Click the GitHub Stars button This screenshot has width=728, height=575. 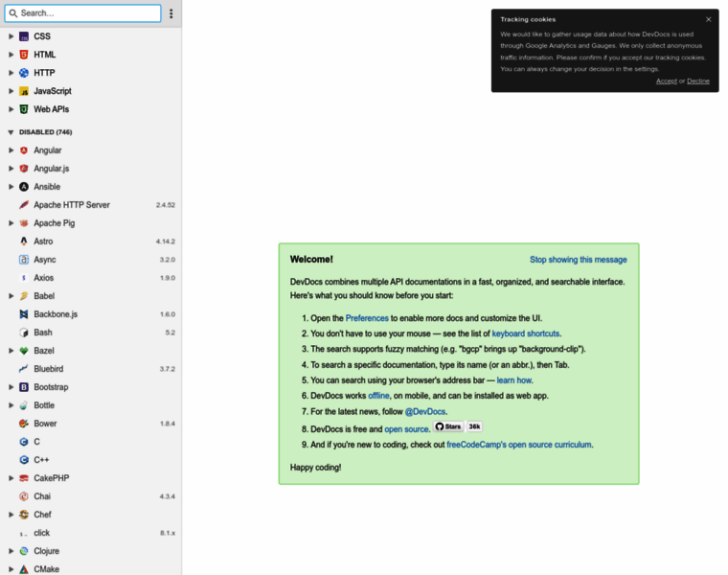(x=448, y=426)
